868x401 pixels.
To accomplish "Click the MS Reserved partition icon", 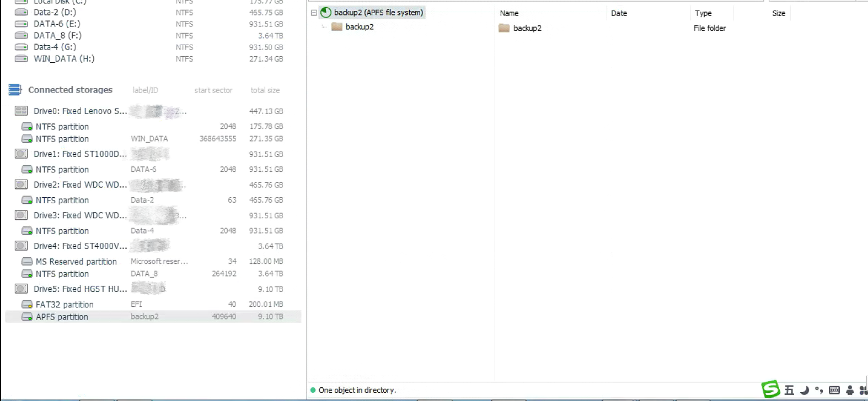I will (x=27, y=262).
